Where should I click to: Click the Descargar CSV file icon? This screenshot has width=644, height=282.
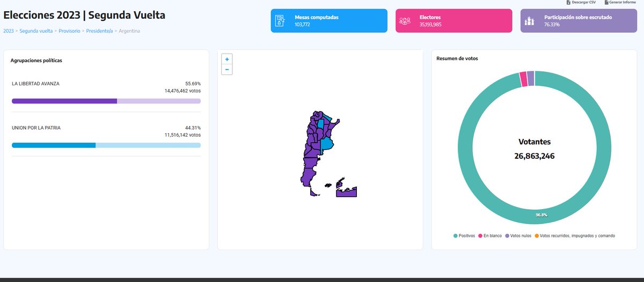click(x=568, y=2)
